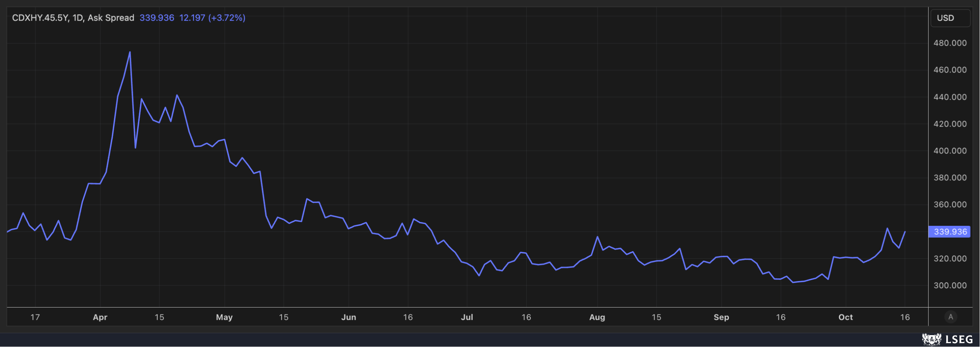Select the Aug label on time axis
This screenshot has width=980, height=347.
coord(597,317)
